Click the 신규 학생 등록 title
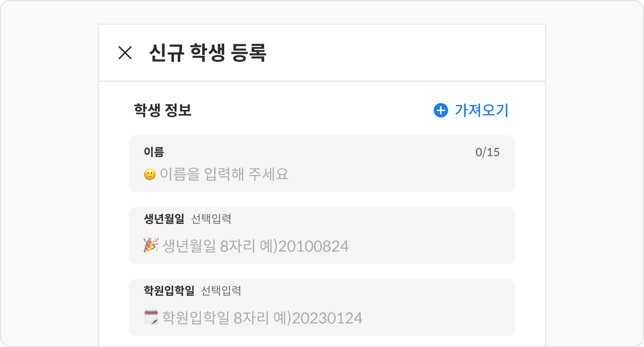This screenshot has width=644, height=347. (x=207, y=53)
